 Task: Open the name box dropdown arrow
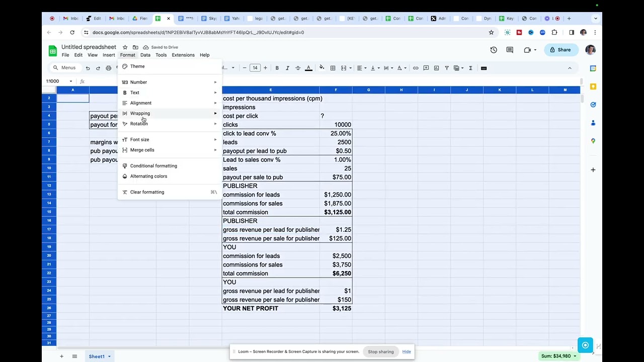pos(71,81)
